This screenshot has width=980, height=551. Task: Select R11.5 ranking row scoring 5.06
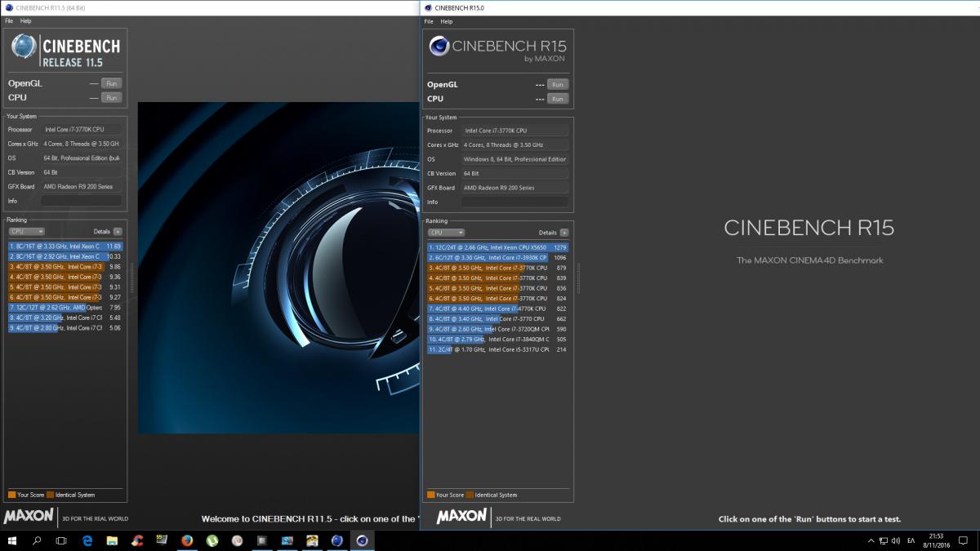[x=65, y=327]
